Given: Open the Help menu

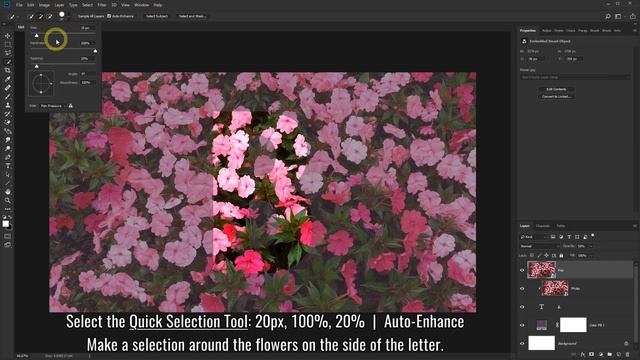Looking at the screenshot, I should (158, 5).
